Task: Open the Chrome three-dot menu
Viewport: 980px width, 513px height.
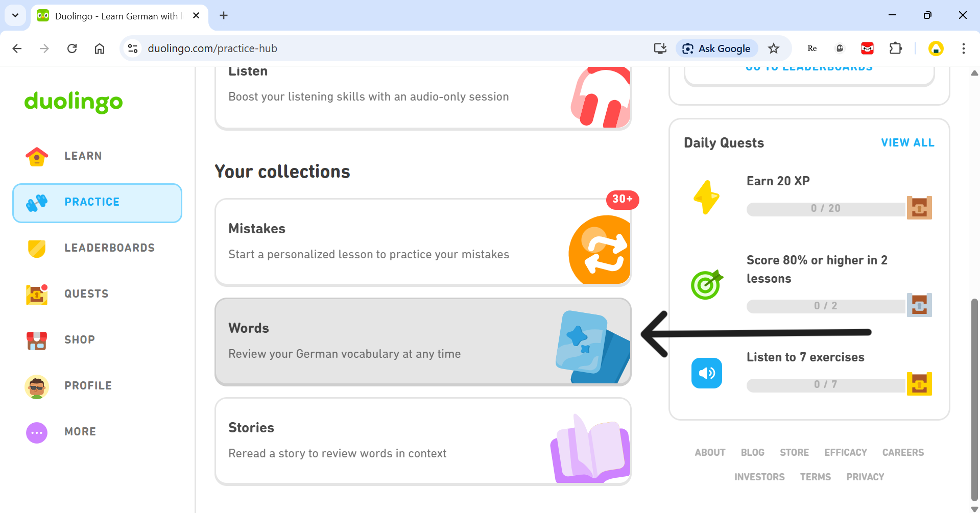Action: click(963, 48)
